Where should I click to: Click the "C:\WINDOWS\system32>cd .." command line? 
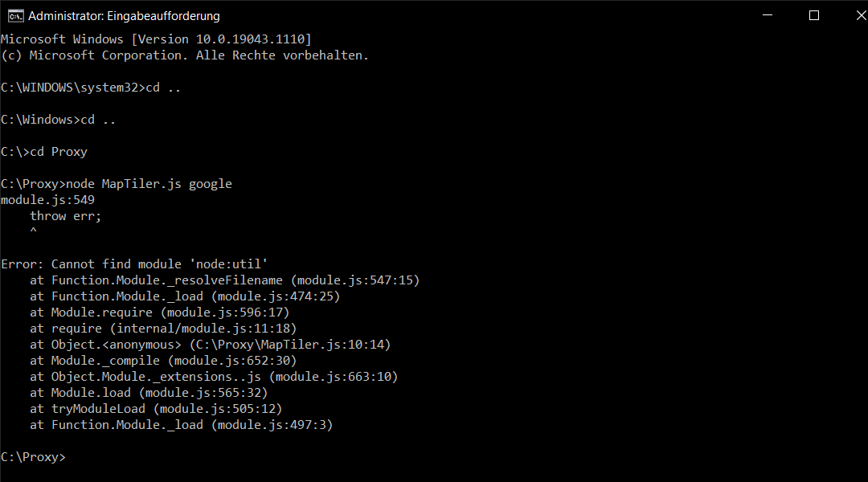(91, 88)
